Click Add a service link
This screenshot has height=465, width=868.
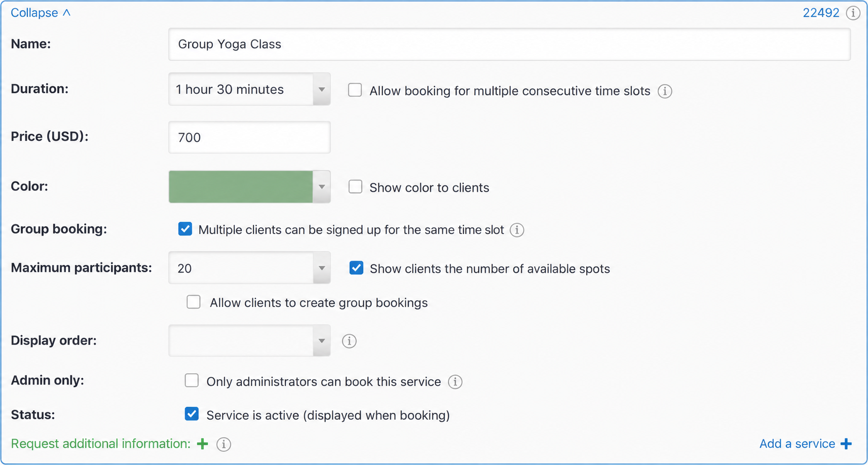click(x=797, y=444)
